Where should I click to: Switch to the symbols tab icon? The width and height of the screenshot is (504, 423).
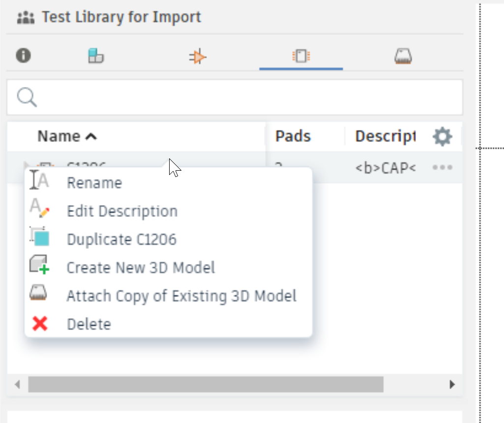(x=198, y=57)
